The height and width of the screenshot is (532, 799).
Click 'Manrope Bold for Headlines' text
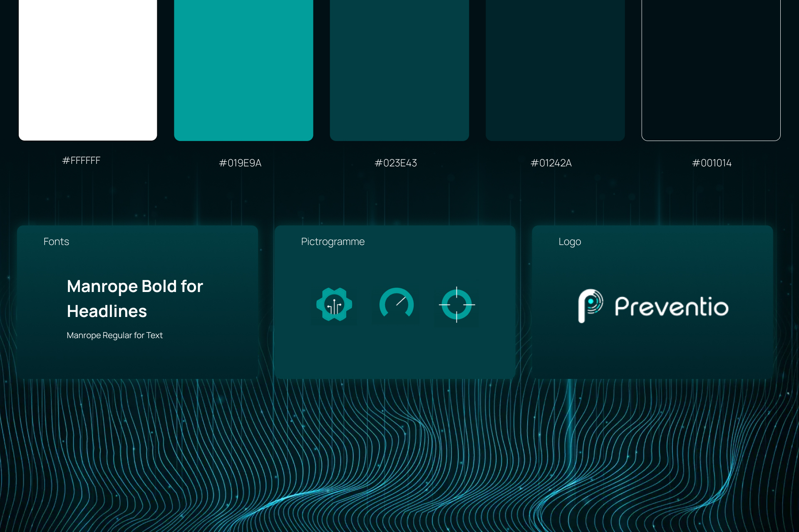[x=134, y=298]
